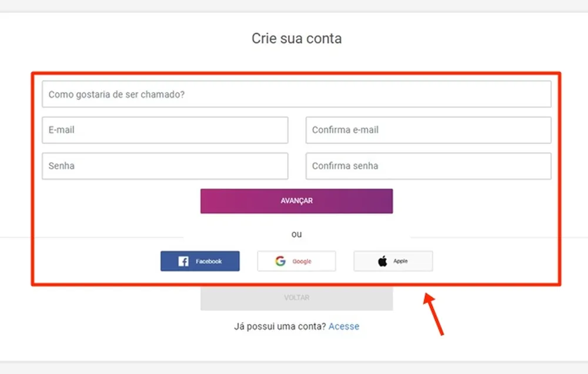The height and width of the screenshot is (374, 588).
Task: Sign up using the Google button label
Action: 302,262
